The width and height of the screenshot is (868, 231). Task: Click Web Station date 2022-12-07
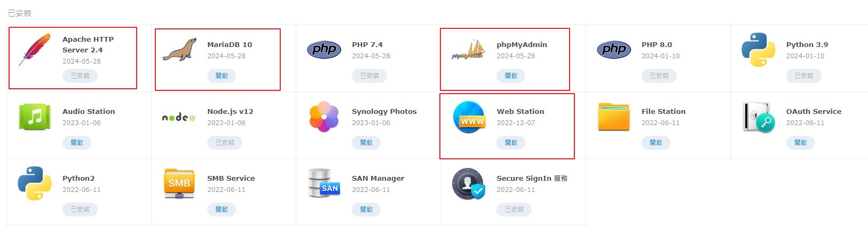click(x=516, y=123)
